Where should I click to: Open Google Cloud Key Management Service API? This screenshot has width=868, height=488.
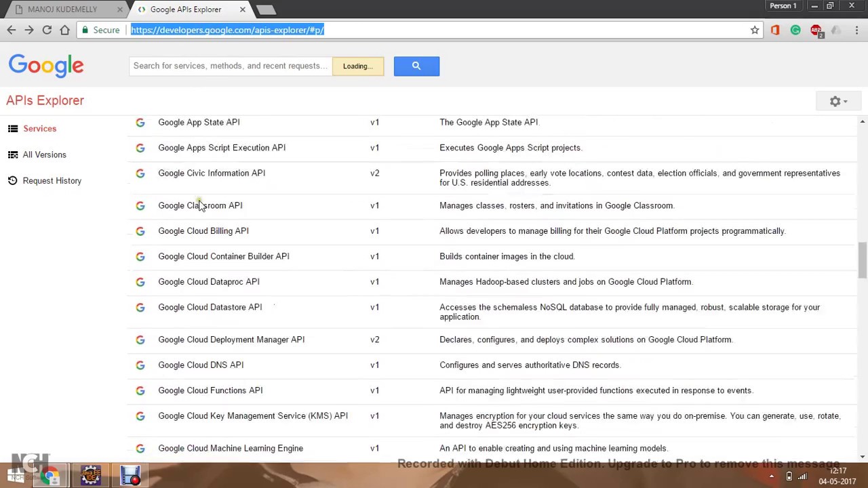[253, 416]
